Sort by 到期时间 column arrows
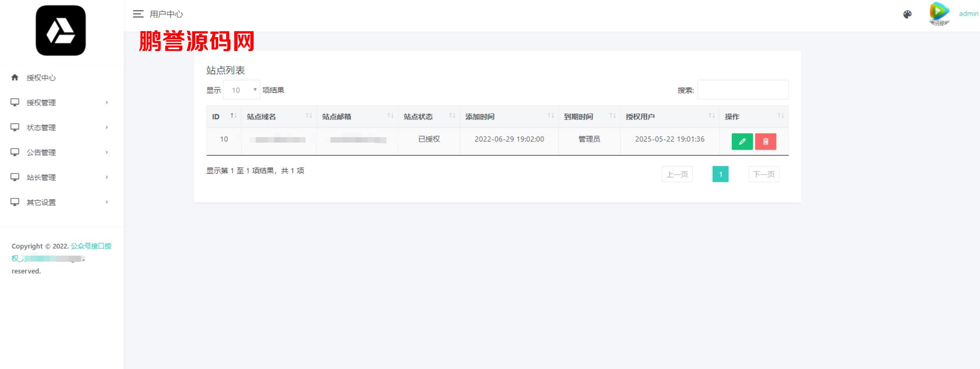Viewport: 980px width, 369px height. click(x=613, y=116)
